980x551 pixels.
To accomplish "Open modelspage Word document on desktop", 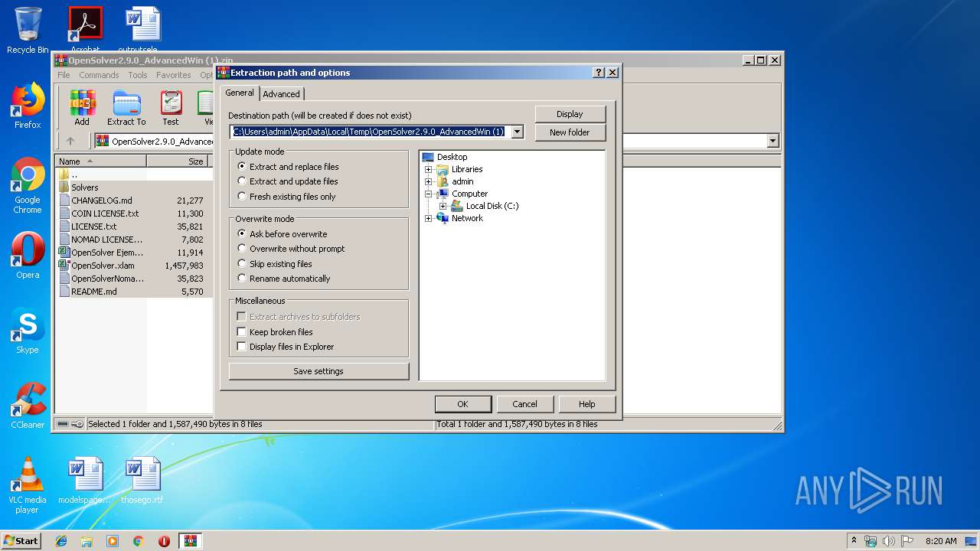I will [x=84, y=481].
